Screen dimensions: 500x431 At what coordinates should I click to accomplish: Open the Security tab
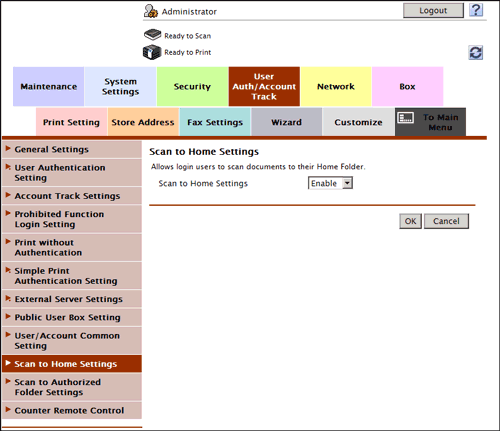pyautogui.click(x=192, y=86)
